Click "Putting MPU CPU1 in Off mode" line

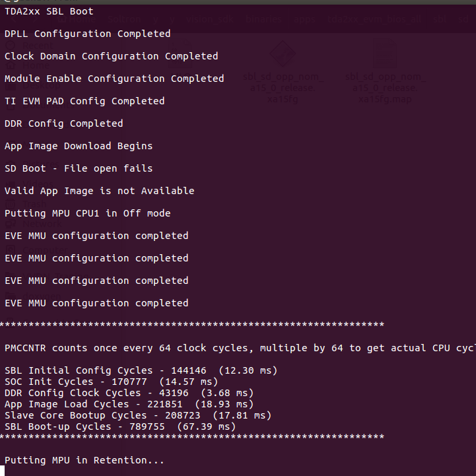[87, 213]
